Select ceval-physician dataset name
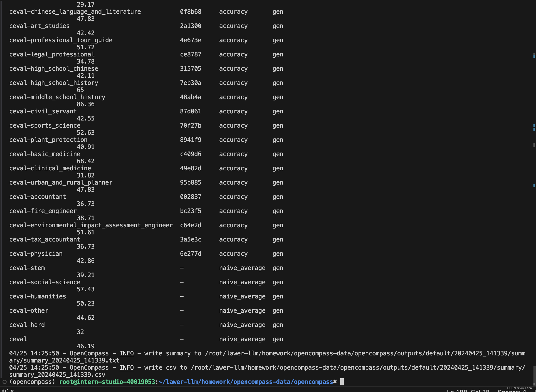The image size is (536, 392). pyautogui.click(x=36, y=254)
